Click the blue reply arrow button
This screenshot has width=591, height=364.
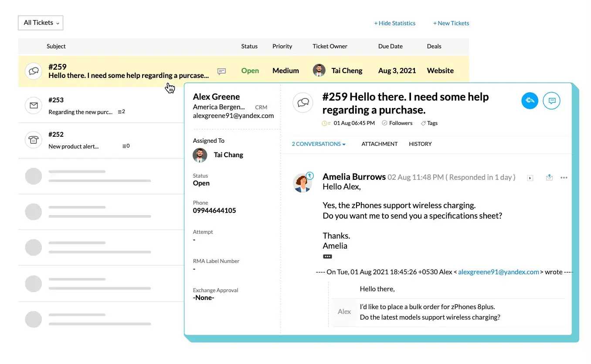530,101
